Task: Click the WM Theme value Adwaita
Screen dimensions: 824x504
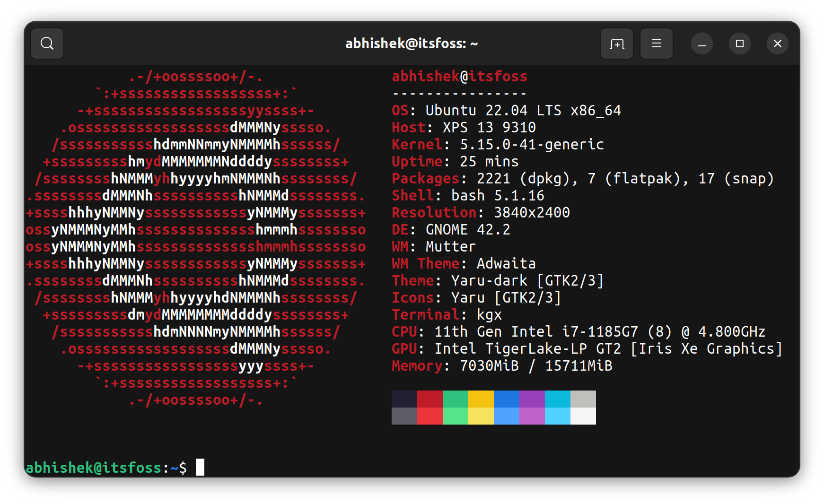Action: (x=506, y=264)
